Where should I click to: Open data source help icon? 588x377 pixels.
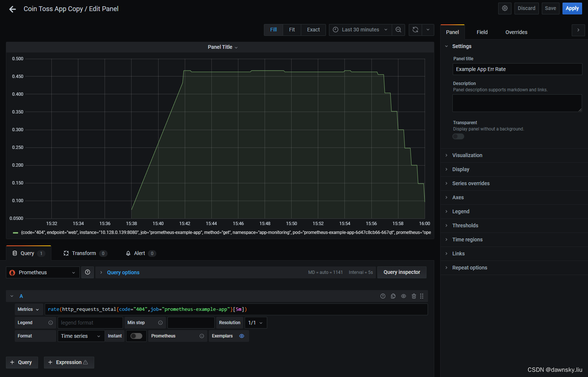tap(88, 272)
